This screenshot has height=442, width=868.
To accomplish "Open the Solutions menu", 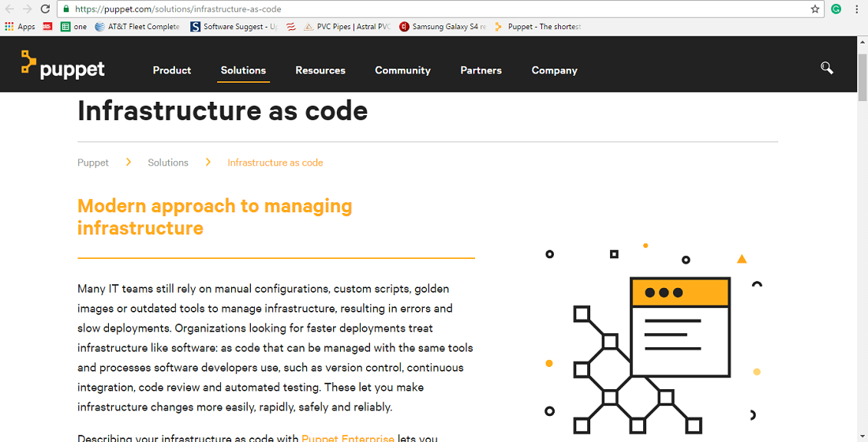I will coord(243,70).
